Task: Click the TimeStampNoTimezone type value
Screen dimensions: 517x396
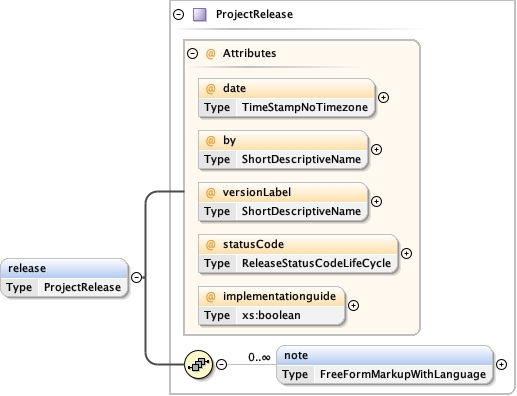Action: pyautogui.click(x=305, y=107)
